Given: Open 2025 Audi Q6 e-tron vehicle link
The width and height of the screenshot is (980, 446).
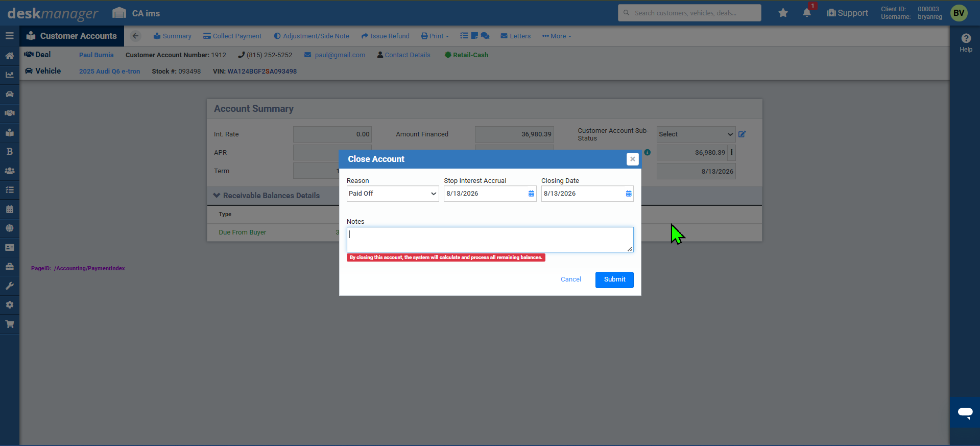Looking at the screenshot, I should pos(109,72).
